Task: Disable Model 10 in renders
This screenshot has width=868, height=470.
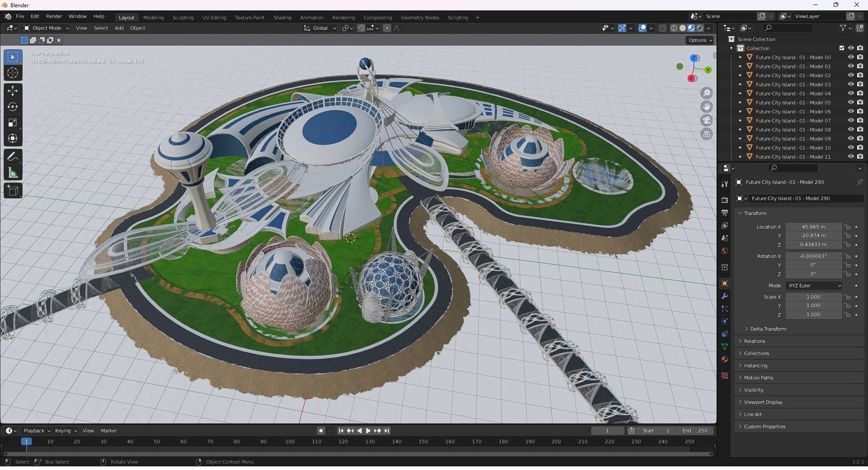Action: coord(860,148)
